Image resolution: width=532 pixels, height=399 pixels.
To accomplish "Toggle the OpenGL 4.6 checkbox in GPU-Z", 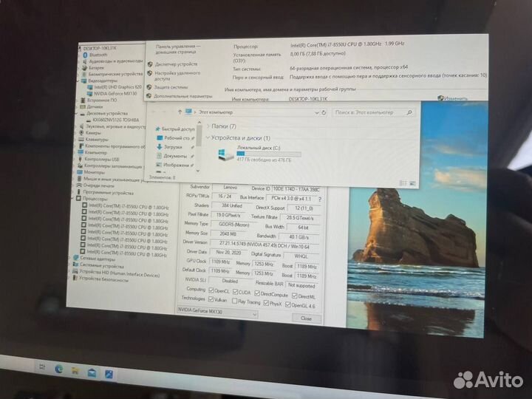I will [x=288, y=304].
